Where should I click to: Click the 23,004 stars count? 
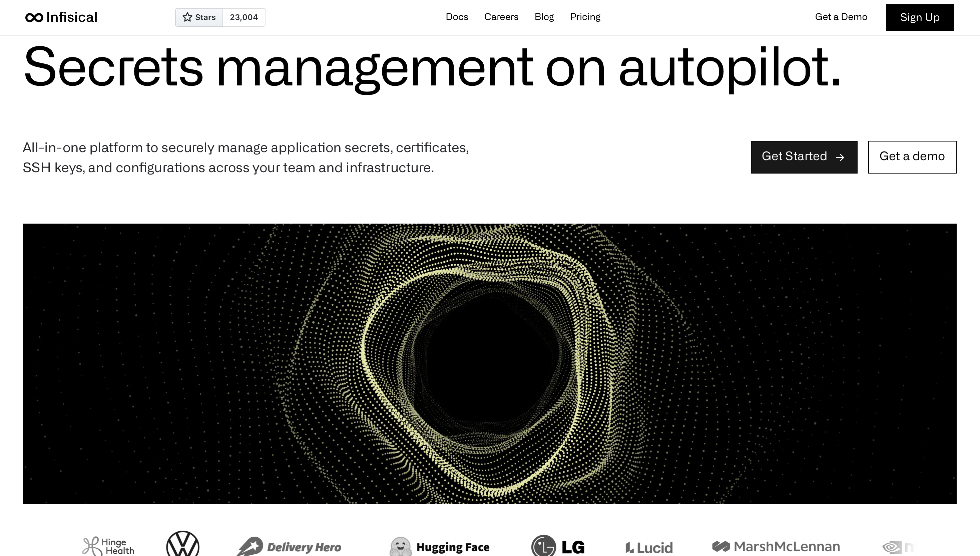[244, 17]
